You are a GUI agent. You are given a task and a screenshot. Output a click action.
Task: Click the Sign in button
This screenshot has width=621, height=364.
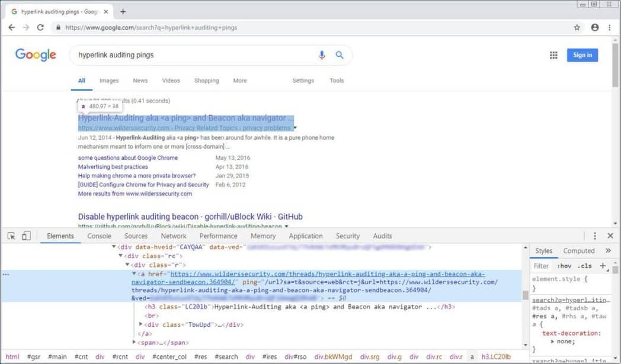click(x=582, y=55)
